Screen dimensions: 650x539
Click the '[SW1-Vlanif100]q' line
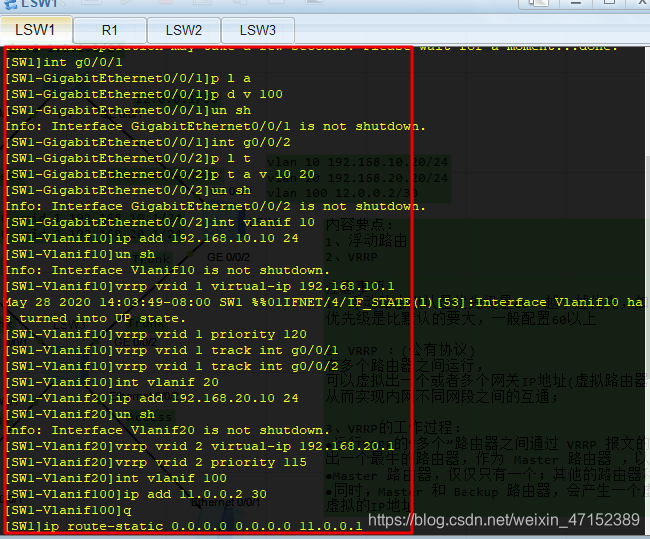tap(68, 510)
